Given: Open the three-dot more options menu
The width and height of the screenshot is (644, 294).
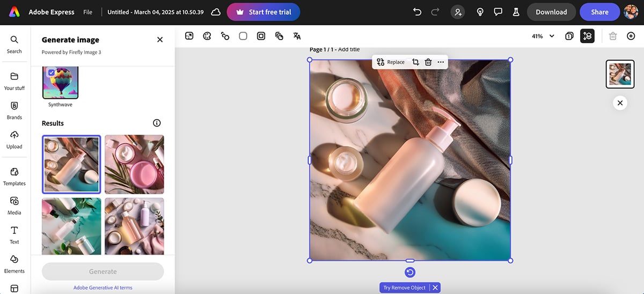Looking at the screenshot, I should tap(441, 62).
